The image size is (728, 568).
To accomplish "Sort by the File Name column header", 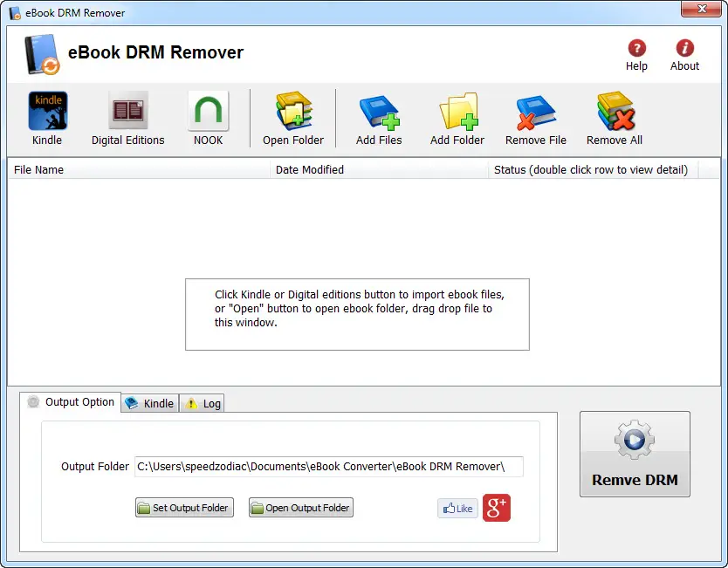I will pos(139,170).
